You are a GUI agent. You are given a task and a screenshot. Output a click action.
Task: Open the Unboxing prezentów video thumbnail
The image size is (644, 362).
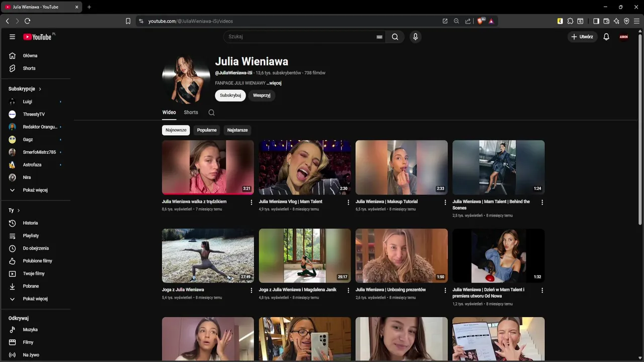pyautogui.click(x=401, y=255)
